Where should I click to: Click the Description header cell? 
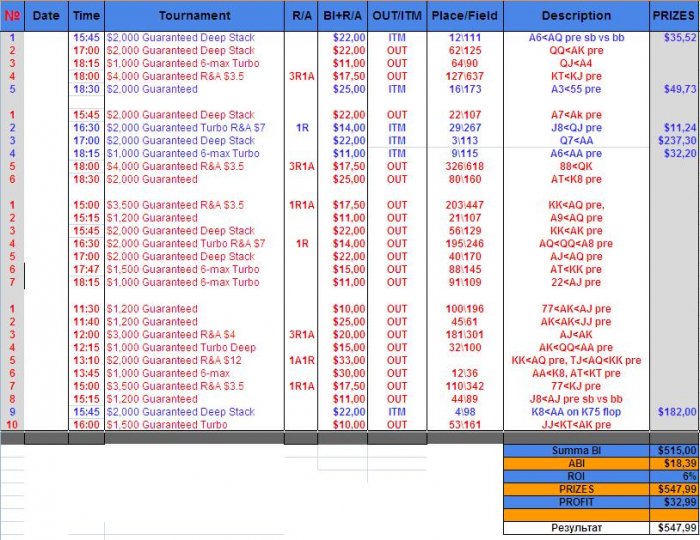coord(576,16)
